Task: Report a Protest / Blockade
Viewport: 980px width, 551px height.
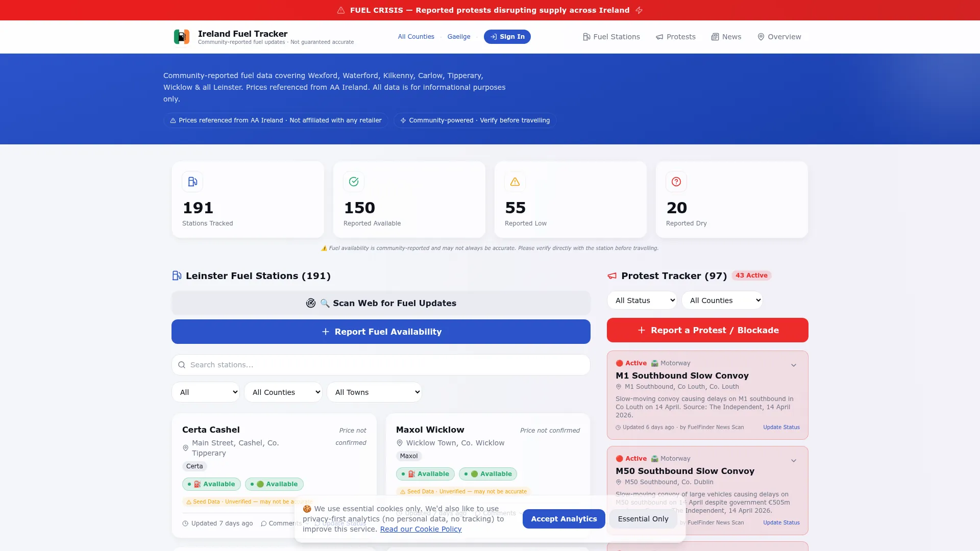Action: (x=707, y=330)
